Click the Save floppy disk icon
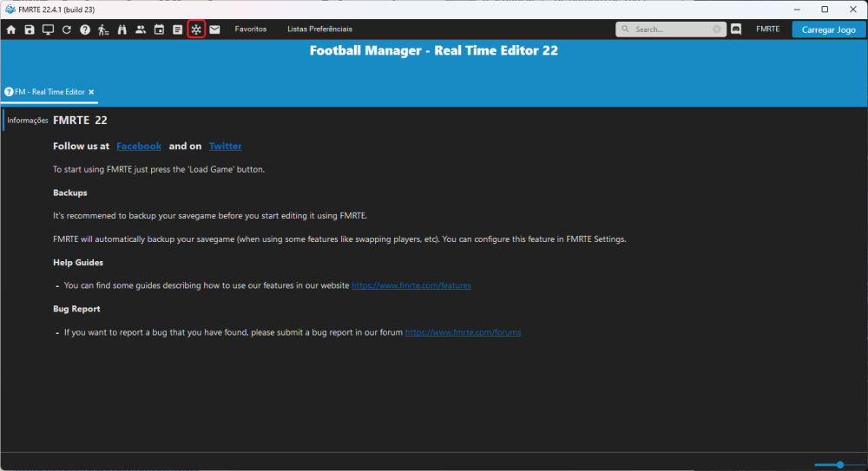 click(30, 29)
